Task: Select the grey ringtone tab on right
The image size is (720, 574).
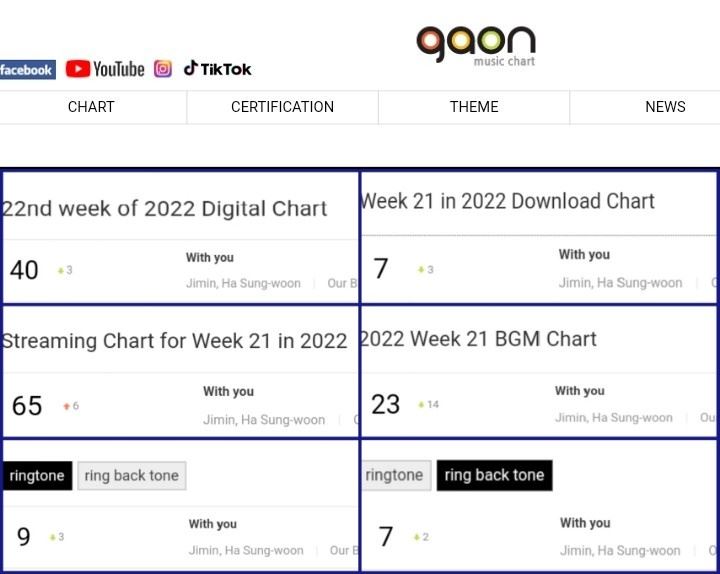Action: 395,475
